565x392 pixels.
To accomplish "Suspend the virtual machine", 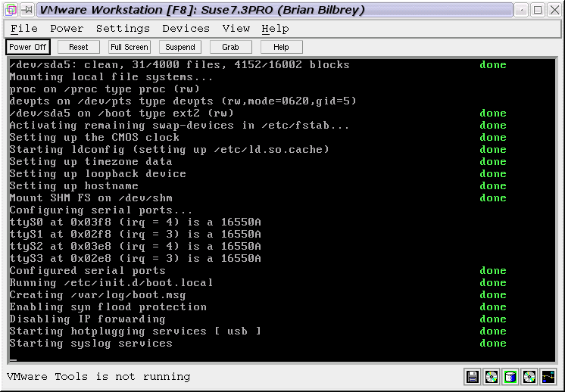I will click(180, 47).
